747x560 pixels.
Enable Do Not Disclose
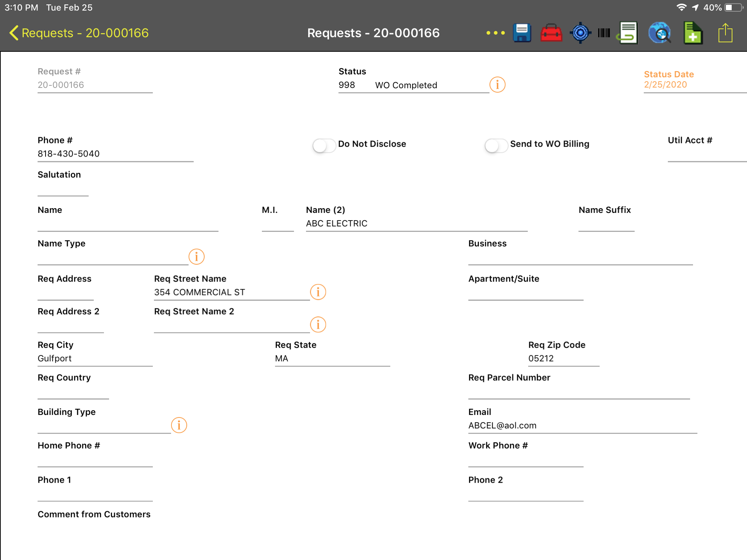click(x=324, y=145)
